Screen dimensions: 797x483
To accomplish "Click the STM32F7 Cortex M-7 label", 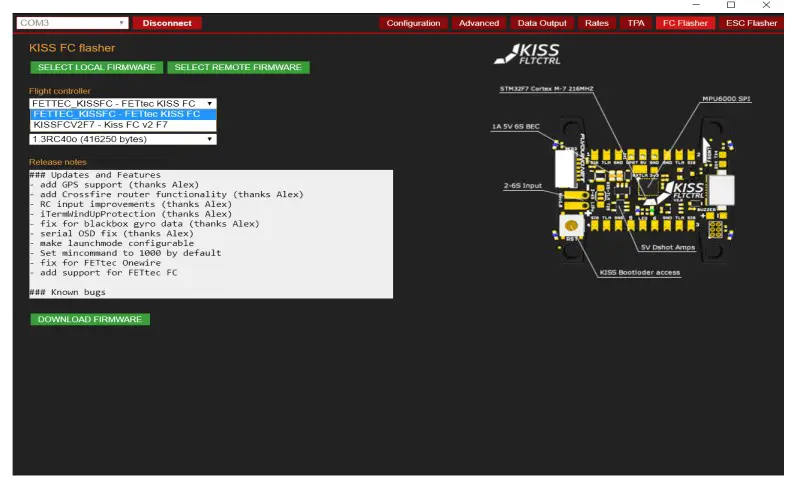I will 548,89.
